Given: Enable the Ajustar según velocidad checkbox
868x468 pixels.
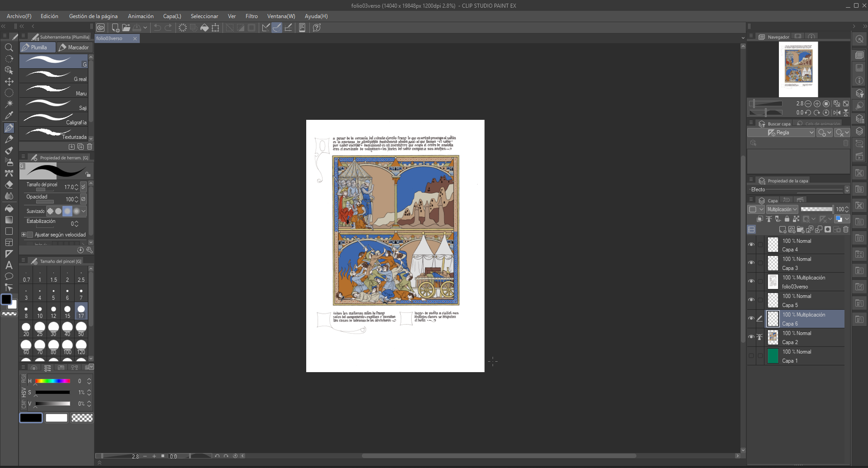Looking at the screenshot, I should (x=30, y=235).
